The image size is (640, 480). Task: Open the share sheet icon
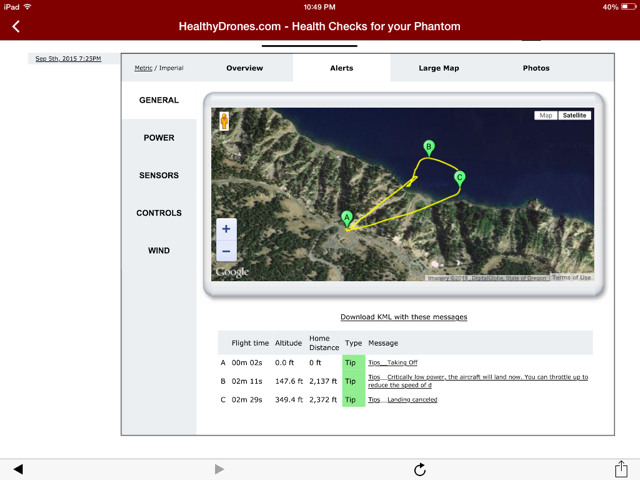click(x=621, y=469)
